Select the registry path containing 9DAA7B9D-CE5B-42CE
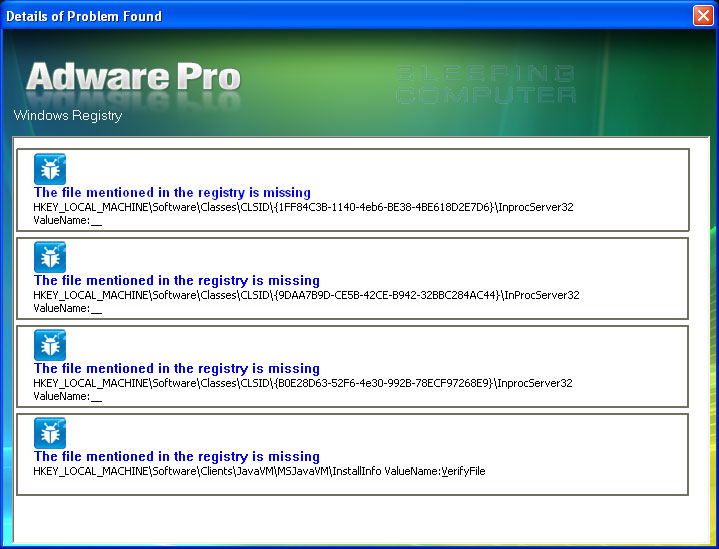Image resolution: width=719 pixels, height=549 pixels. [306, 295]
